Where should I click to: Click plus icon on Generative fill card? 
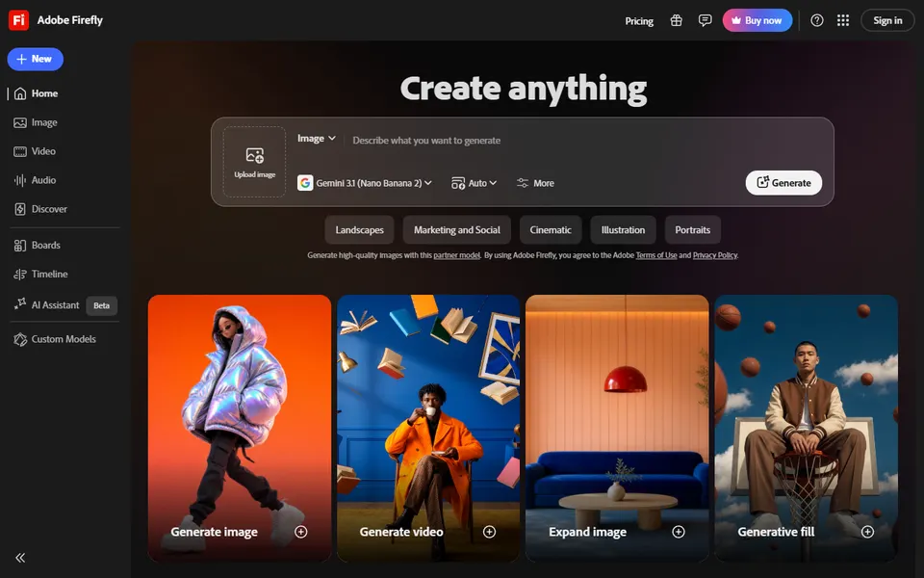(867, 532)
